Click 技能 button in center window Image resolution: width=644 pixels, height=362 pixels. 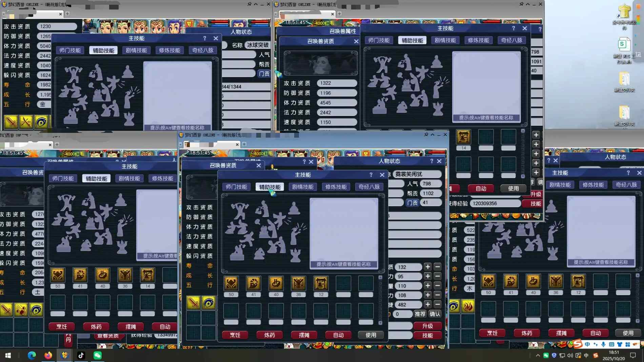(x=427, y=335)
